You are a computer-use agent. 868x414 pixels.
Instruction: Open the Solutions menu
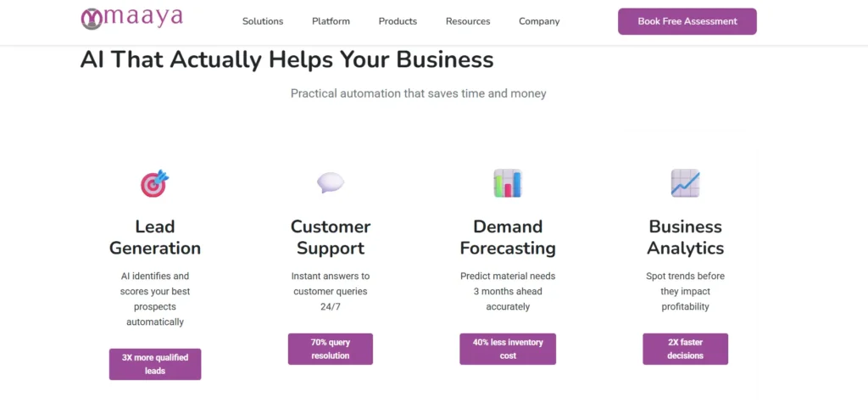263,21
